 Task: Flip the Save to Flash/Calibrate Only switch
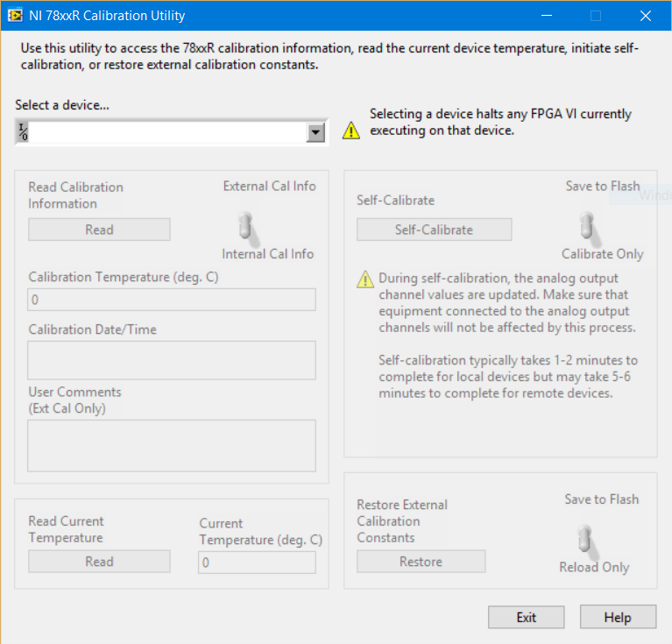588,227
